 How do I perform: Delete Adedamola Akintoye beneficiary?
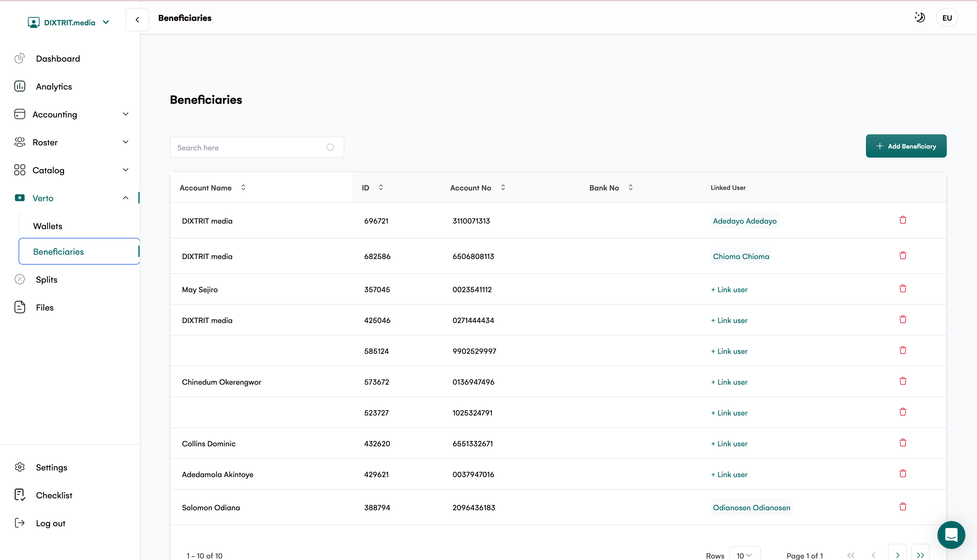[903, 473]
